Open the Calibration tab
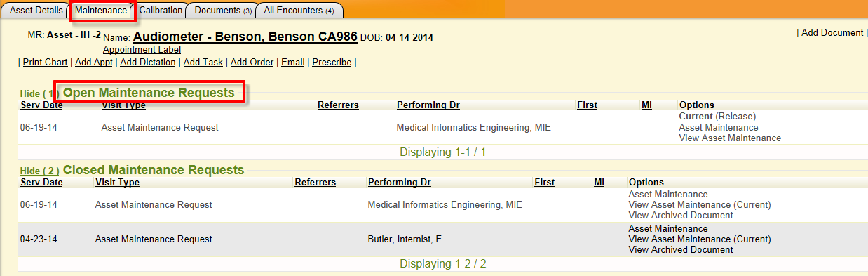Screen dimensions: 868x276 (161, 11)
